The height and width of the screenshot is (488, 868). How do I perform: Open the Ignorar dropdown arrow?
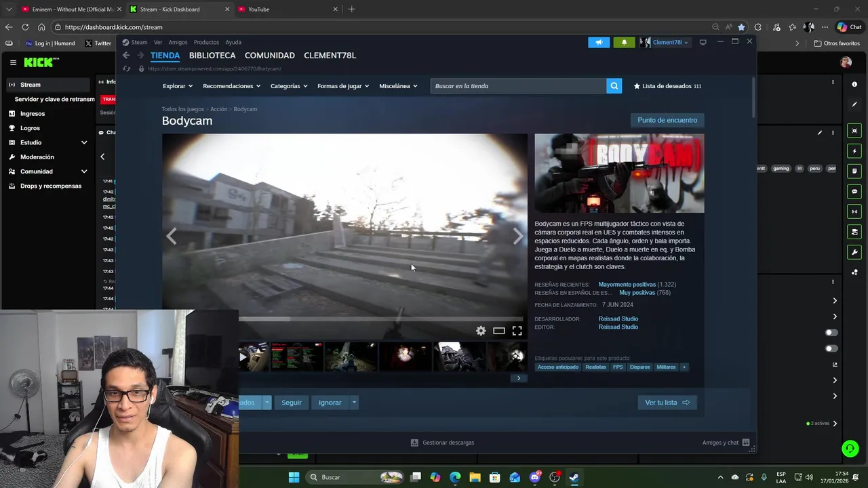coord(354,403)
